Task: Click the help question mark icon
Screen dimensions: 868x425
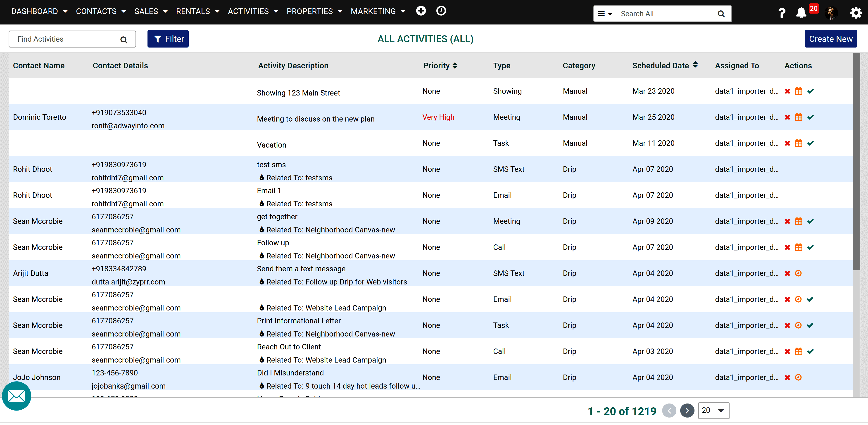Action: tap(782, 13)
